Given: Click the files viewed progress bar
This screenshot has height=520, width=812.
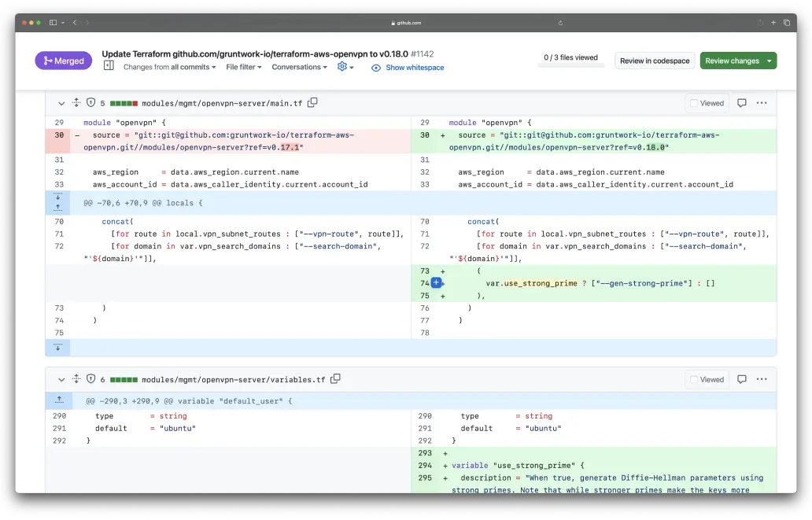Looking at the screenshot, I should [x=570, y=65].
